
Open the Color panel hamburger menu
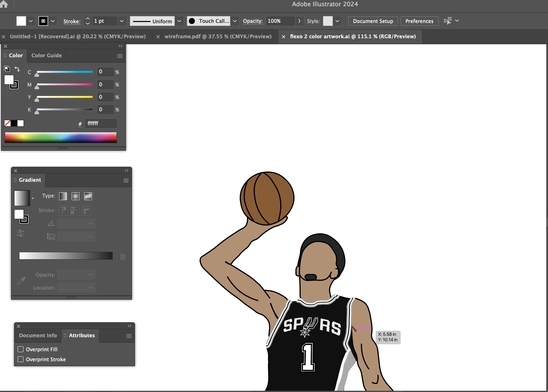[120, 56]
